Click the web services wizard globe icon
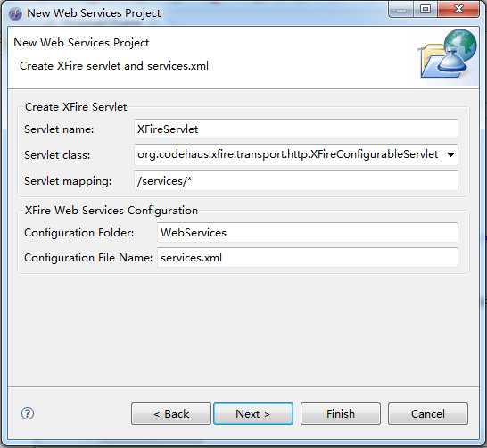The height and width of the screenshot is (448, 487). pos(448,54)
